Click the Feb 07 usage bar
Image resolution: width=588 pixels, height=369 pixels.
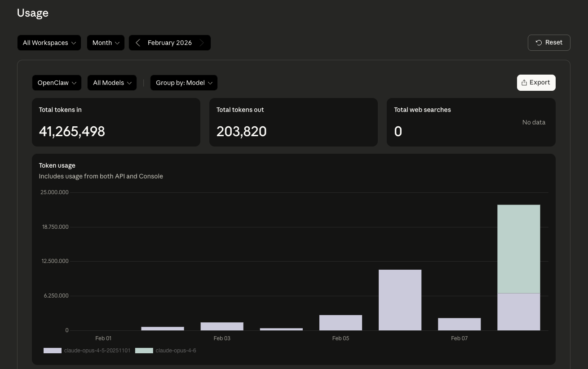[459, 324]
